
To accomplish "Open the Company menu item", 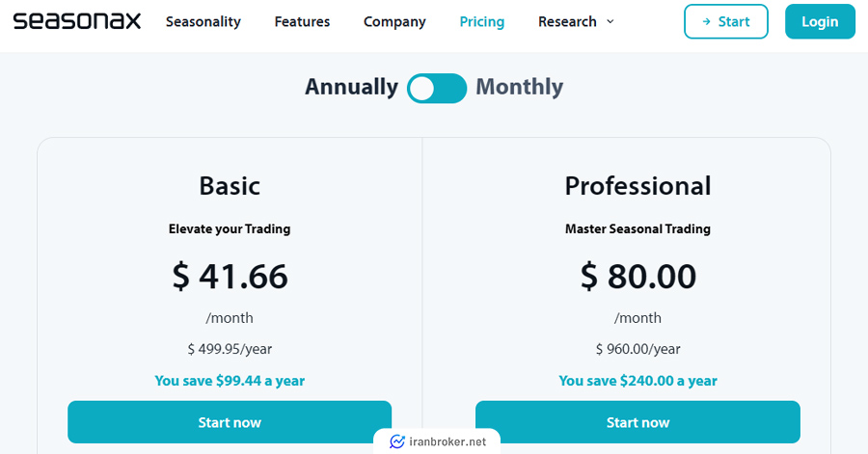I will 394,21.
